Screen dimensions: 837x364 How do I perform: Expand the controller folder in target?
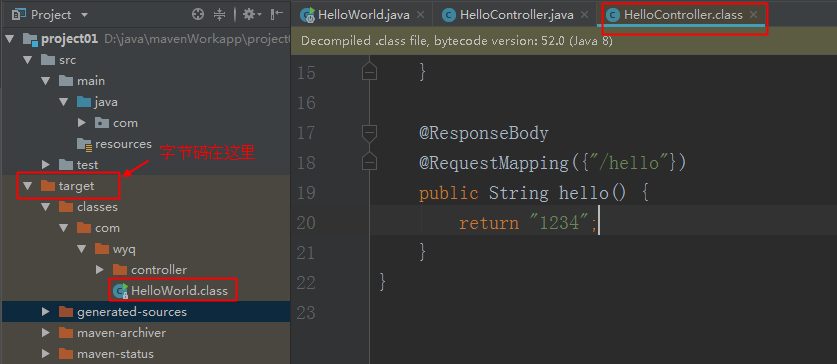(x=99, y=270)
